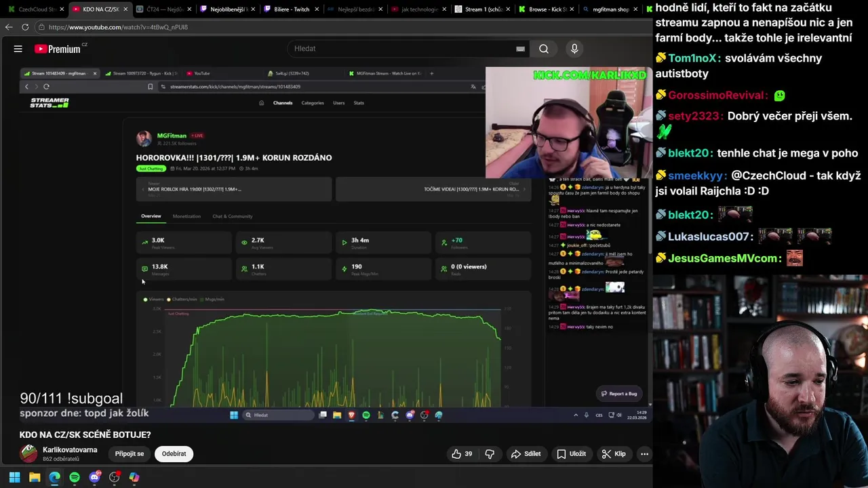Click Tom1noX username in the chat overlay
Screen dimensions: 868x488
click(694, 58)
